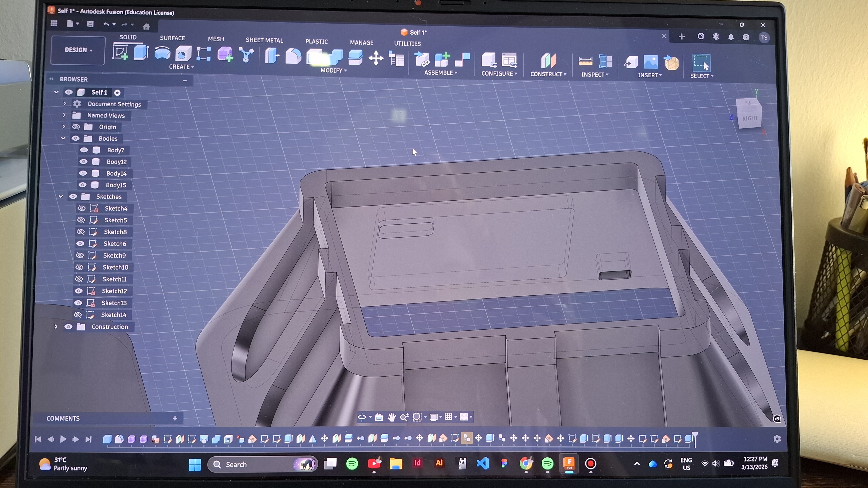Select the Move/Copy tool
The height and width of the screenshot is (488, 868).
(x=376, y=58)
